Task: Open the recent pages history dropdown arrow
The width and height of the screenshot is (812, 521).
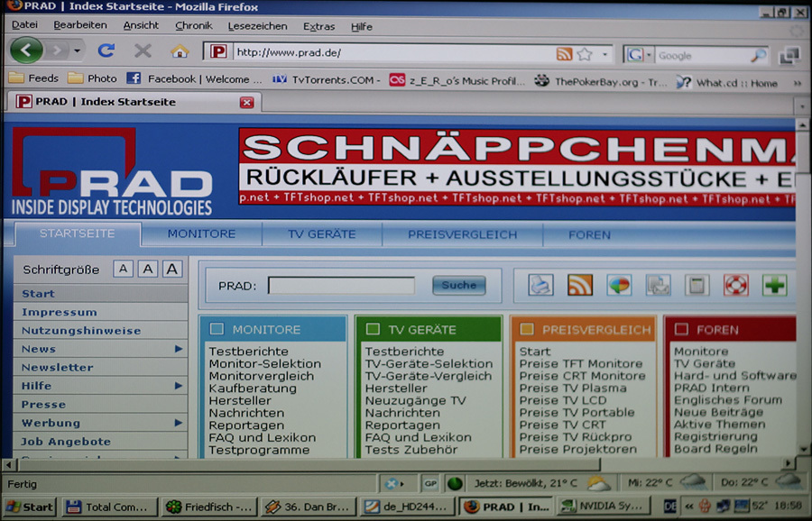Action: (78, 51)
